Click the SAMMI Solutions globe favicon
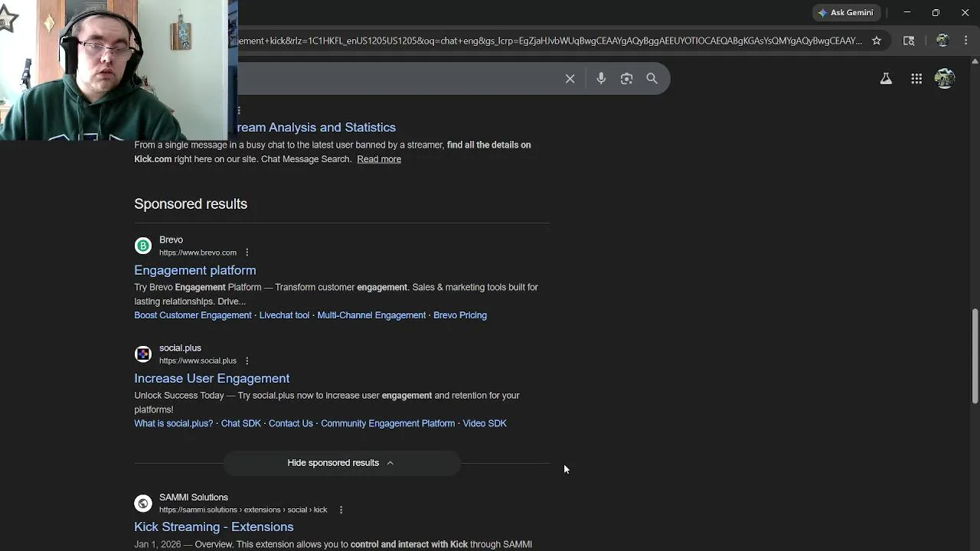Viewport: 980px width, 551px height. 142,503
